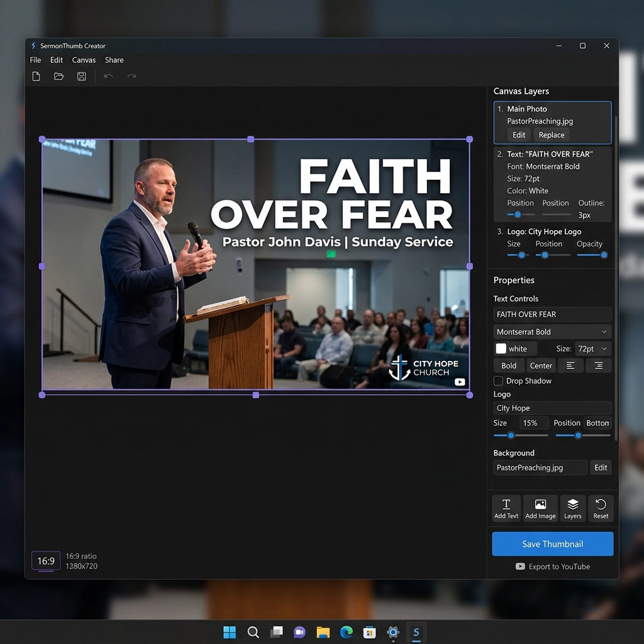Screen dimensions: 644x644
Task: Open the File menu
Action: click(35, 60)
